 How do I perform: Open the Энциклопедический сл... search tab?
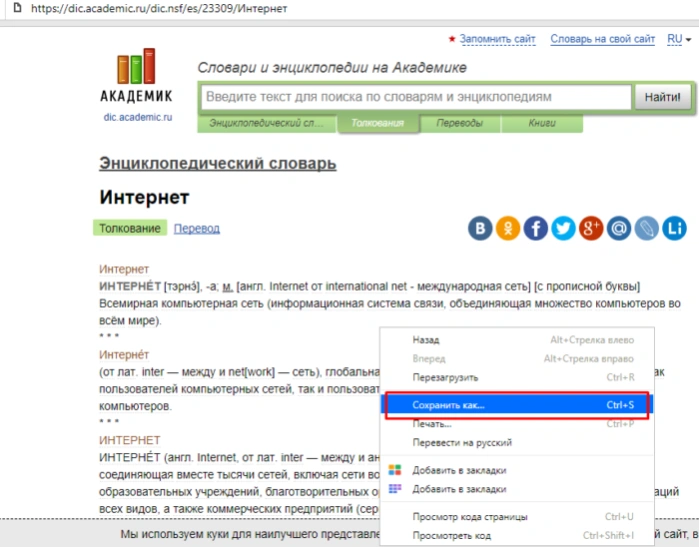coord(267,123)
